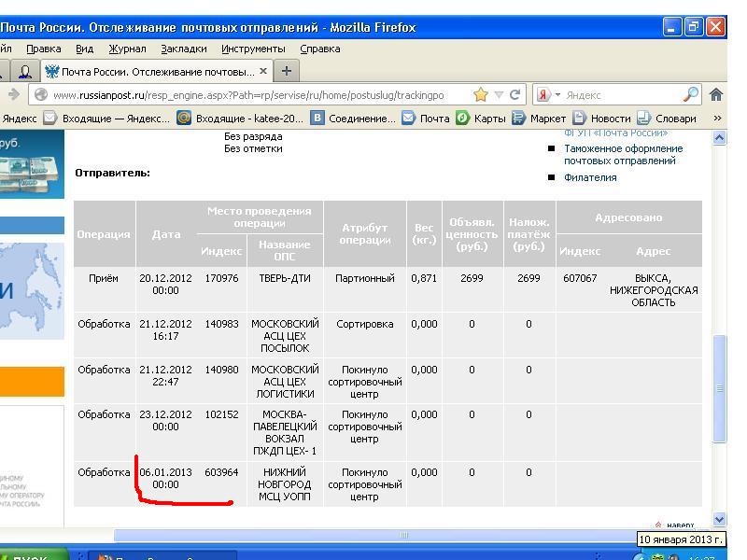This screenshot has height=560, width=747.
Task: Open the Вид menu
Action: pyautogui.click(x=84, y=49)
